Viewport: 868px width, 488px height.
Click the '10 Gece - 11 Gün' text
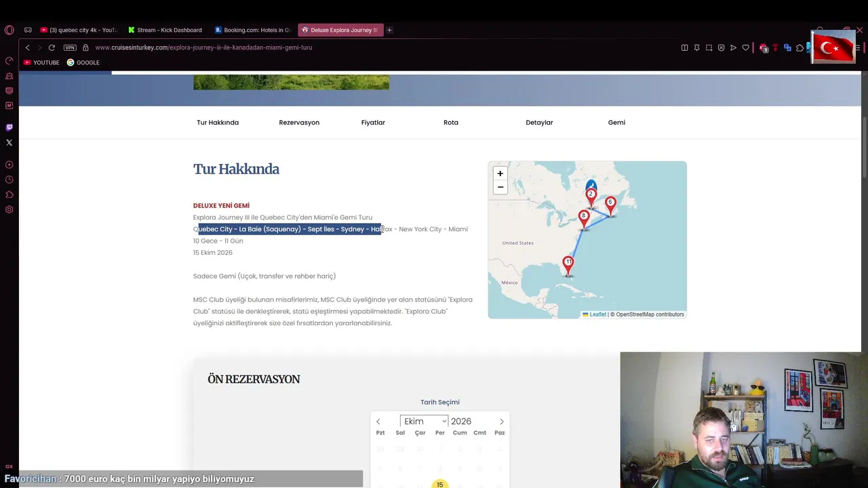click(218, 241)
